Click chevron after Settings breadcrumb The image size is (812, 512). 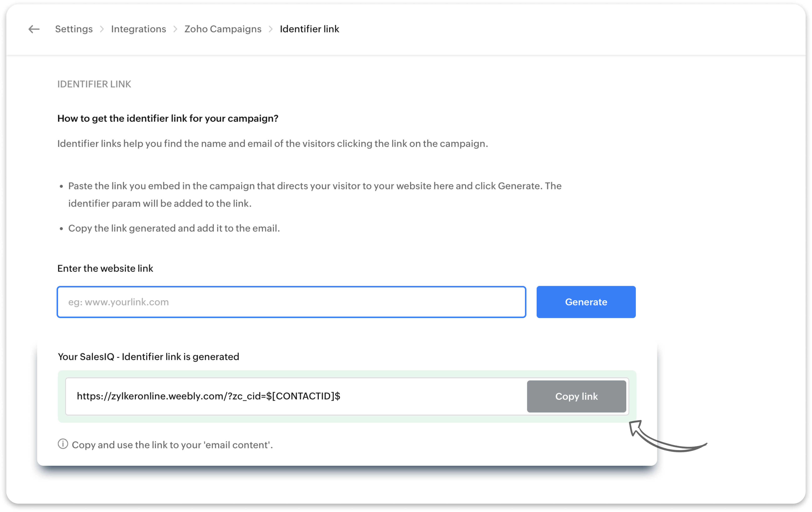(102, 29)
